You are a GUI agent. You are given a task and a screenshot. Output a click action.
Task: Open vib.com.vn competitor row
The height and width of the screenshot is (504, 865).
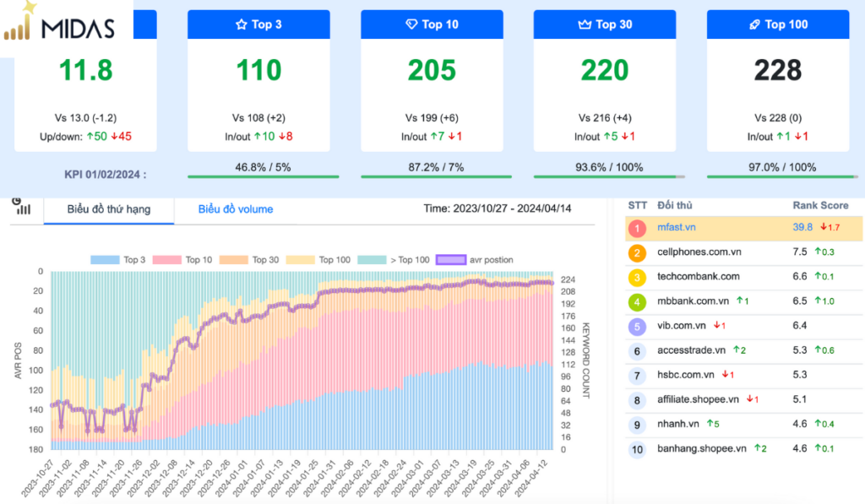743,326
